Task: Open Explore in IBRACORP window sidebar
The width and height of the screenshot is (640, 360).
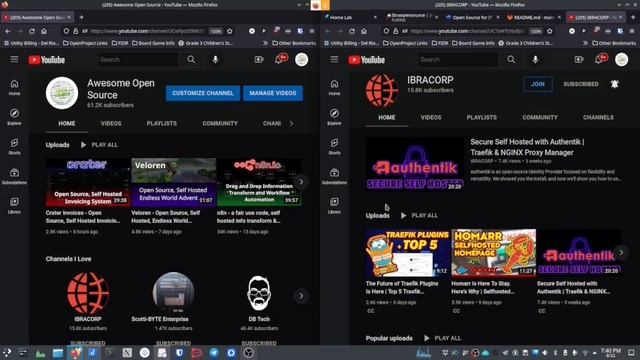Action: (334, 117)
